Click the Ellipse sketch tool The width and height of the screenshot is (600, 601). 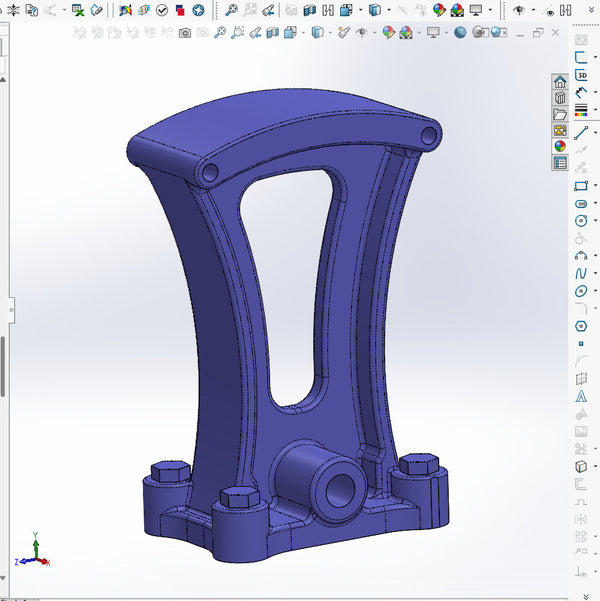point(580,291)
